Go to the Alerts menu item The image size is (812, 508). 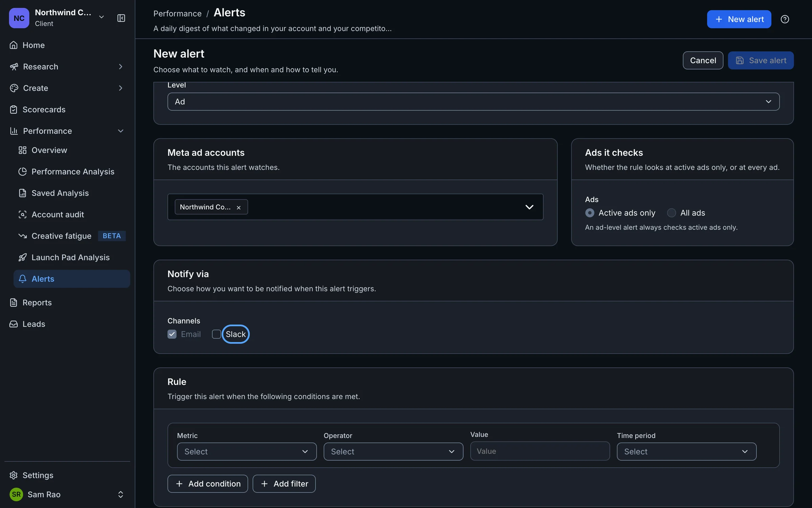[x=72, y=279]
